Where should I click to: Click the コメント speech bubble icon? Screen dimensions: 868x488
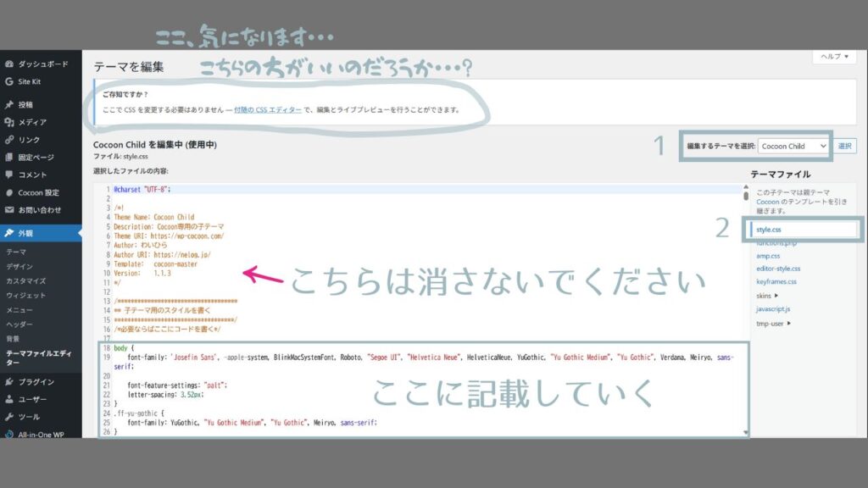8,175
